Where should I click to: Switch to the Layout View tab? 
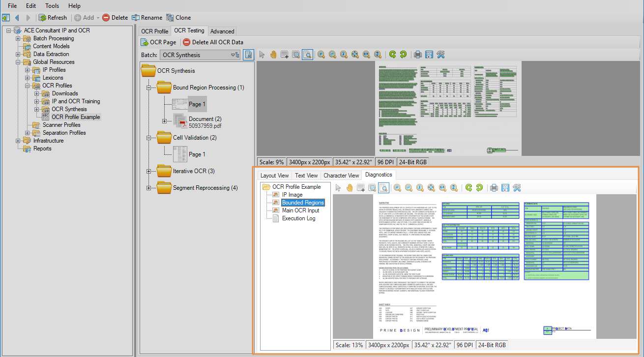click(274, 176)
